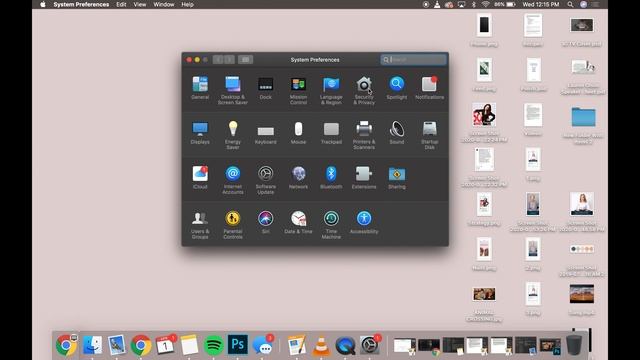Open Preview from the Dock

pyautogui.click(x=117, y=345)
